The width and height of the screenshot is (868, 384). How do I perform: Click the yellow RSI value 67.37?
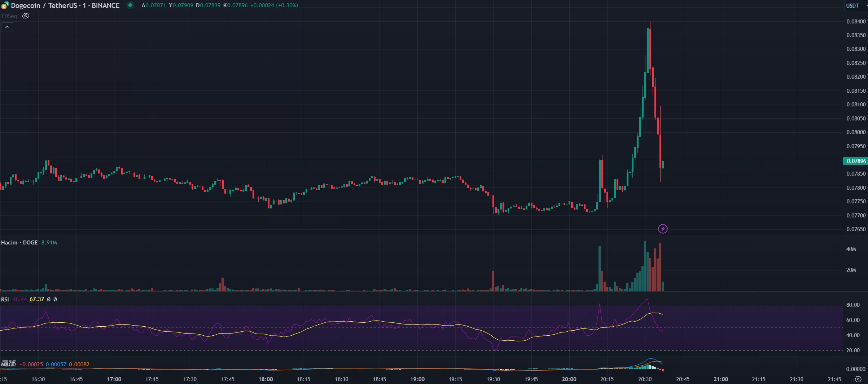pos(37,299)
